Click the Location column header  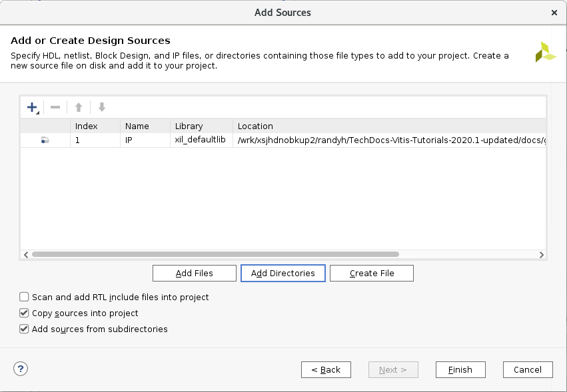coord(390,126)
